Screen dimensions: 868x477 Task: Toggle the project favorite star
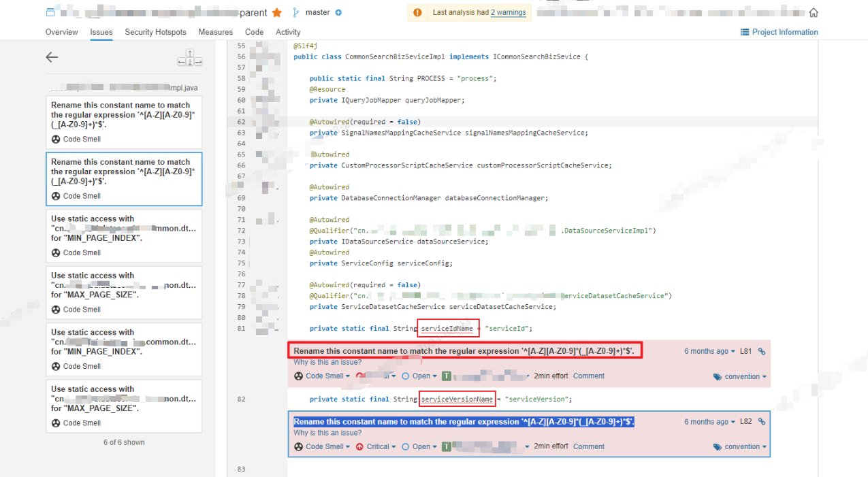coord(276,12)
